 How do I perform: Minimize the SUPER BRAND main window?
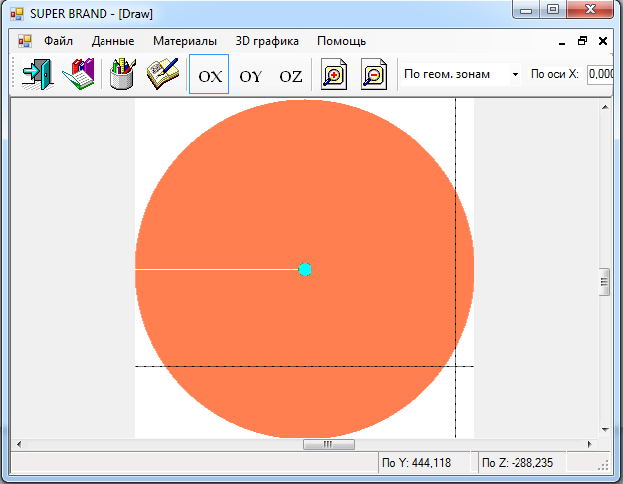[526, 10]
